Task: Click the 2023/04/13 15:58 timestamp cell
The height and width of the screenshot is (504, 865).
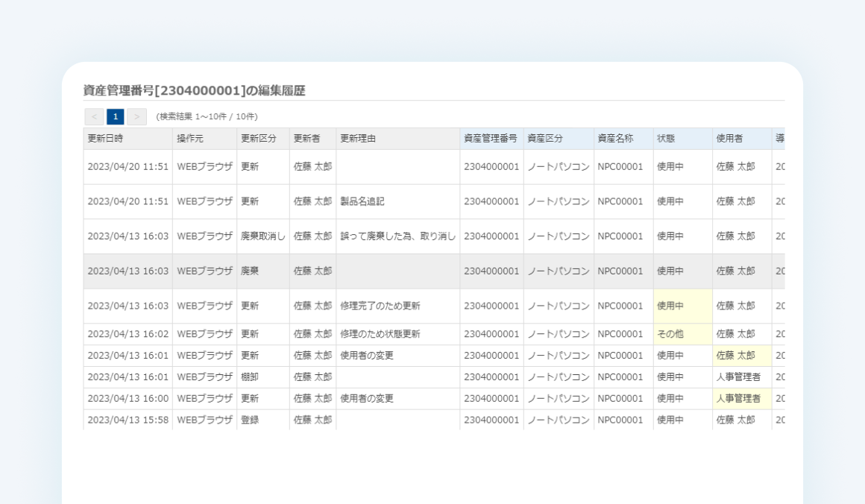Action: coord(128,420)
